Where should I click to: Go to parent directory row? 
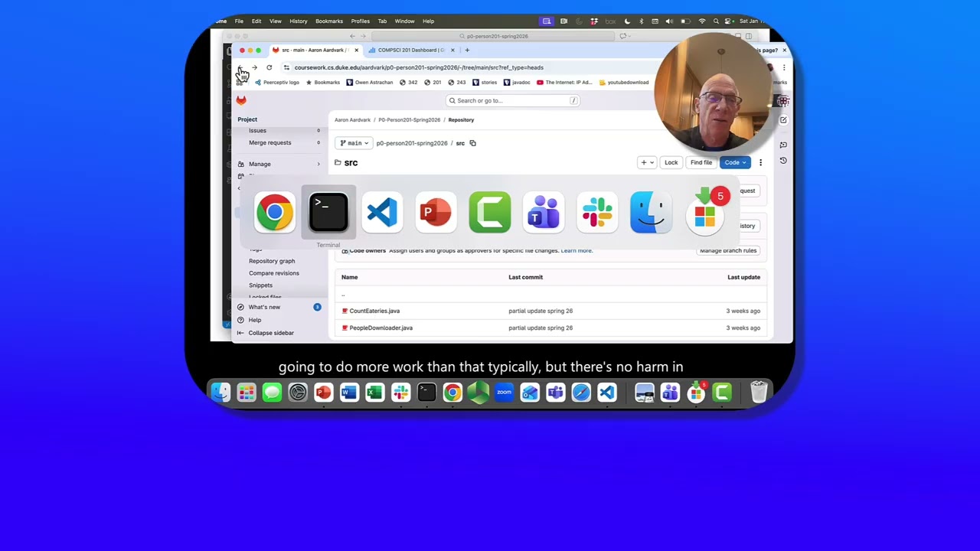551,295
